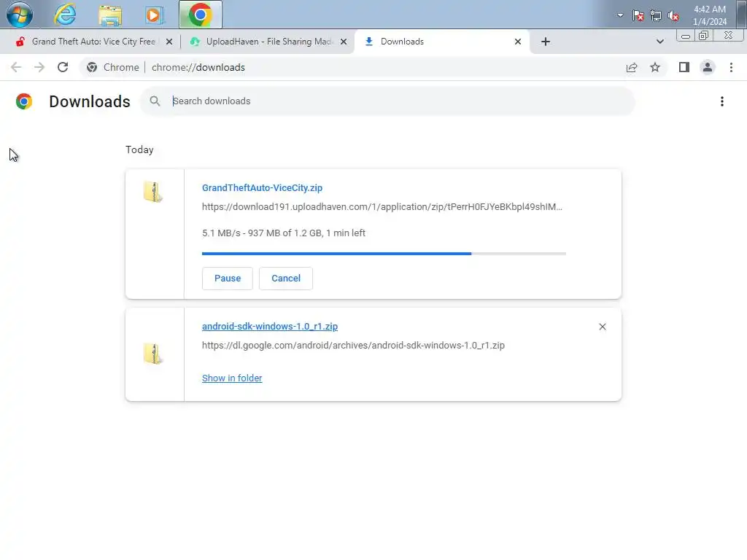This screenshot has width=747, height=560.
Task: Close the UploadHaven tab
Action: (344, 42)
